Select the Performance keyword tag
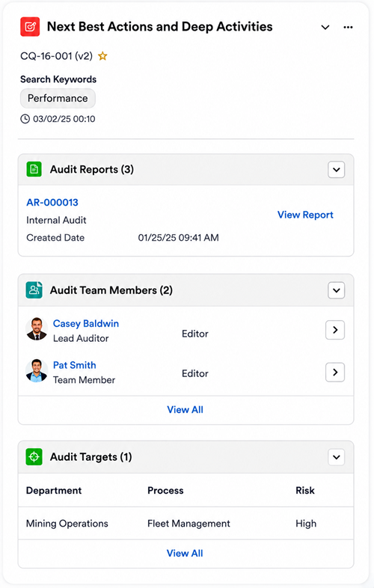This screenshot has height=588, width=374. click(58, 98)
